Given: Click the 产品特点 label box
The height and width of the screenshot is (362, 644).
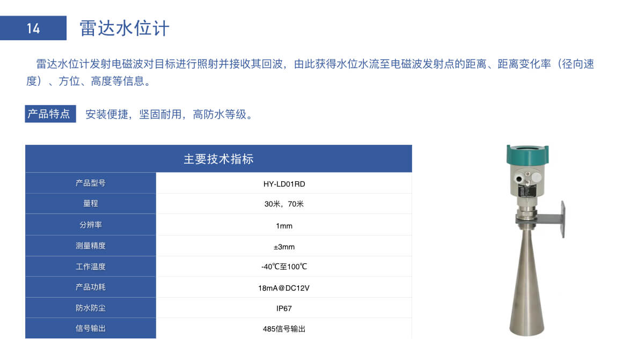Looking at the screenshot, I should 50,114.
